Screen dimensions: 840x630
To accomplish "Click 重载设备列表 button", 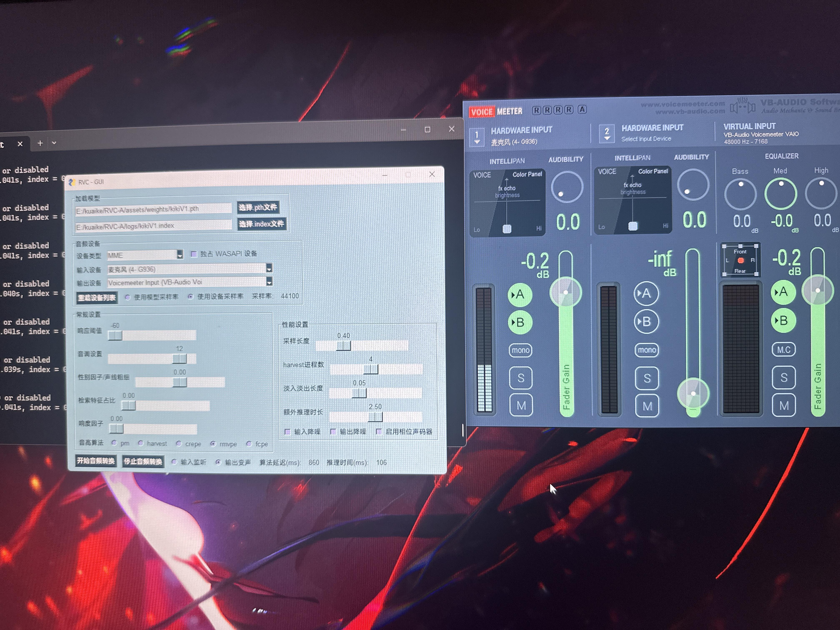I will [97, 298].
